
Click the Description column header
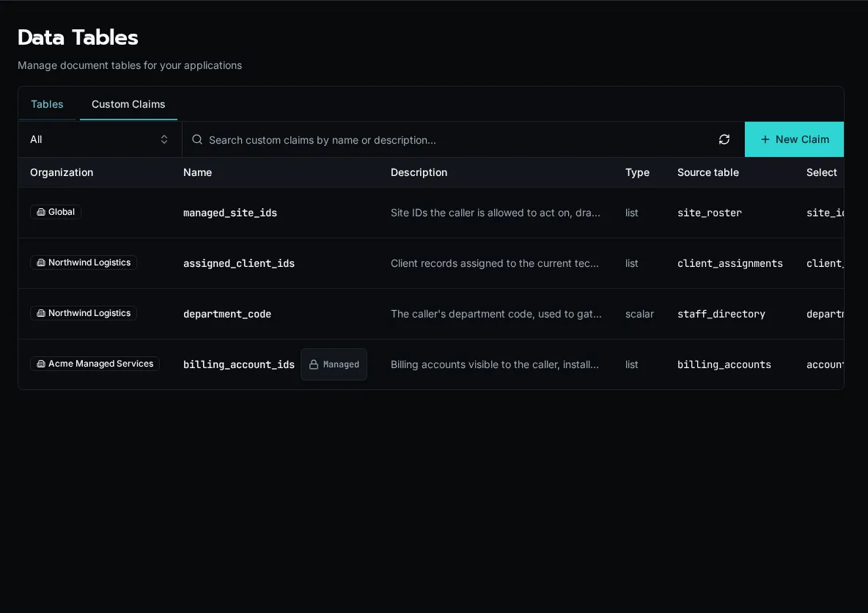click(x=419, y=172)
